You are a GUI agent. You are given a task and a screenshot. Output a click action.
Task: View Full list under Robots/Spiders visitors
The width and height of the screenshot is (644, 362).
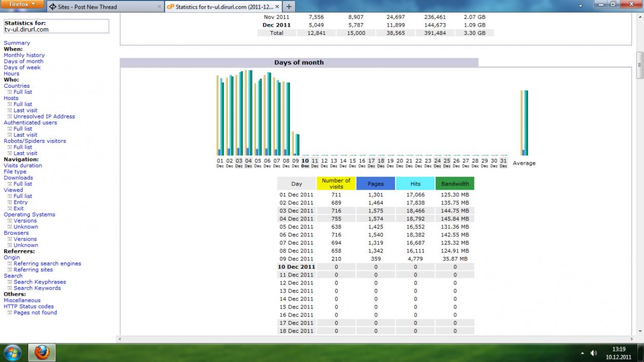pyautogui.click(x=23, y=148)
